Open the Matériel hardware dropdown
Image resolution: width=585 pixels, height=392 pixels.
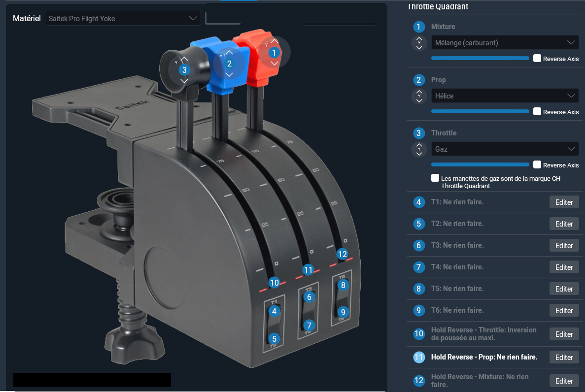click(123, 18)
